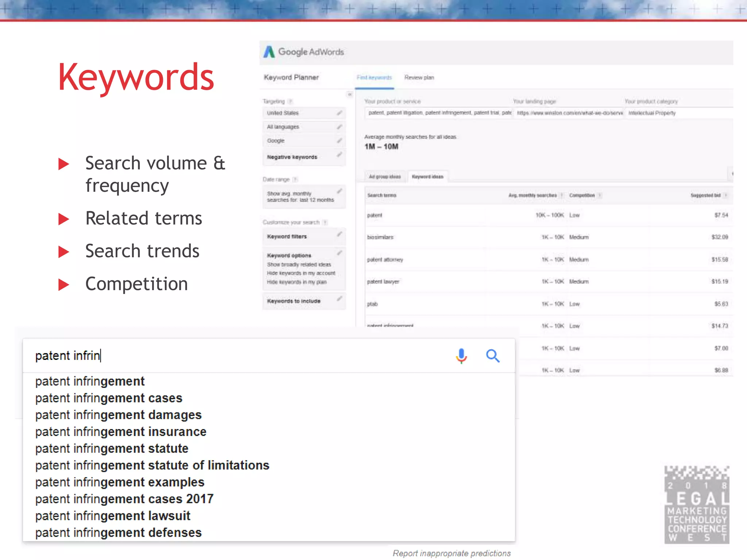The height and width of the screenshot is (560, 747).
Task: Select suggestion 'patent infringement lawsuit'
Action: [x=113, y=516]
